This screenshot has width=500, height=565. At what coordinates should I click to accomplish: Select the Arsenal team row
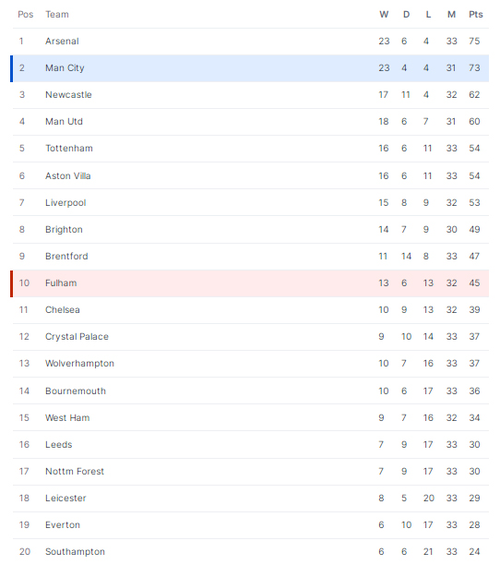point(251,41)
